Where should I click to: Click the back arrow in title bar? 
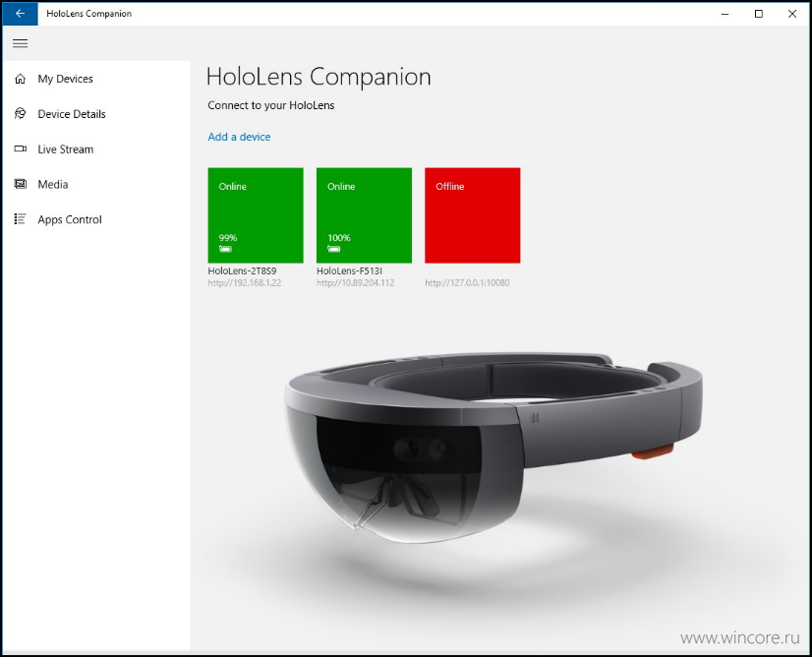(21, 14)
